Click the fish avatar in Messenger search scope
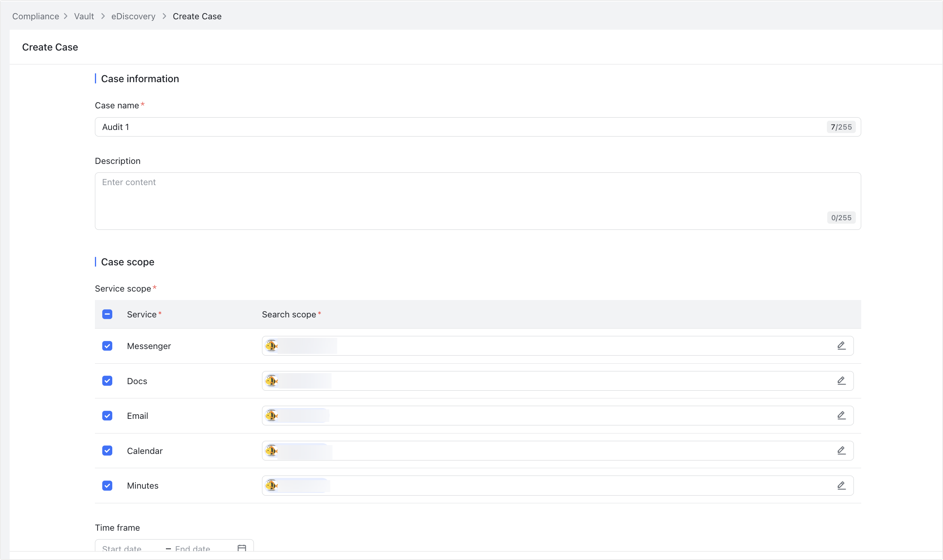This screenshot has width=943, height=560. 272,346
